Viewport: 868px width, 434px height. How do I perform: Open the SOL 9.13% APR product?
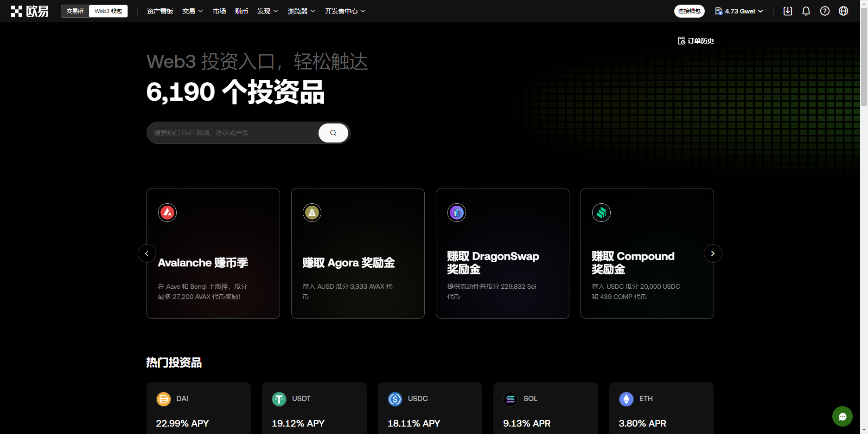(546, 408)
